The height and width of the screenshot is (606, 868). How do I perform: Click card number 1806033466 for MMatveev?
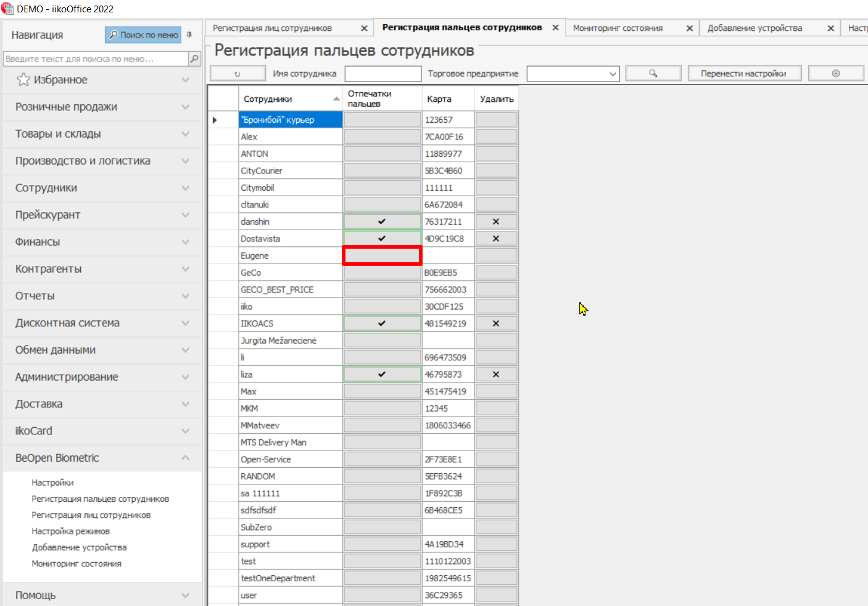[448, 425]
